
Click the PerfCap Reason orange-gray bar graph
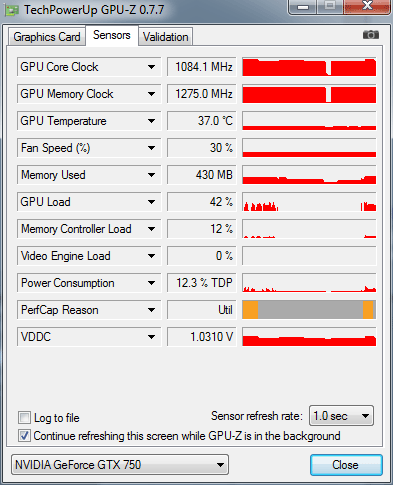[x=309, y=310]
